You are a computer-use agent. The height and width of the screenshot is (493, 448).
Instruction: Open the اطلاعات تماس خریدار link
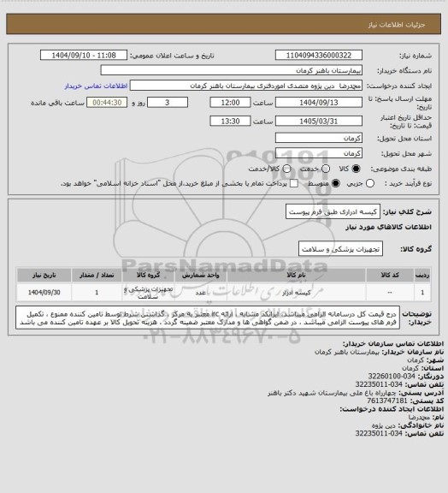click(96, 86)
